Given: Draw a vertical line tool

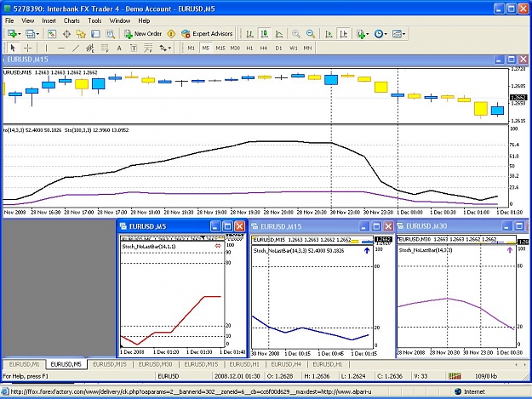Looking at the screenshot, I should (x=46, y=48).
